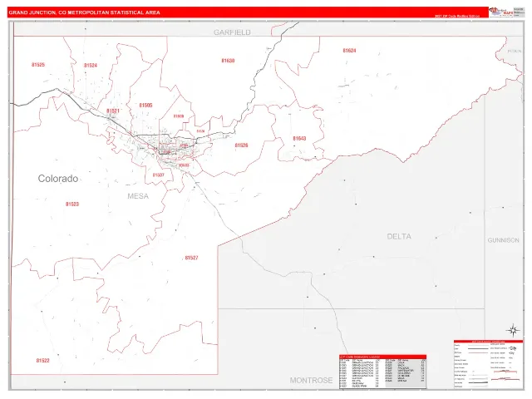
Task: Select ZIP code label 81523
Action: 72,204
